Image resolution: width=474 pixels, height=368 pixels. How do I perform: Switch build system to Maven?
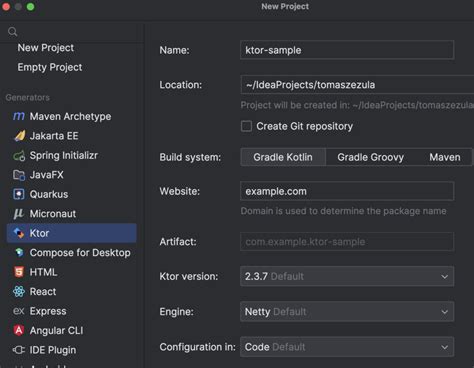point(445,157)
